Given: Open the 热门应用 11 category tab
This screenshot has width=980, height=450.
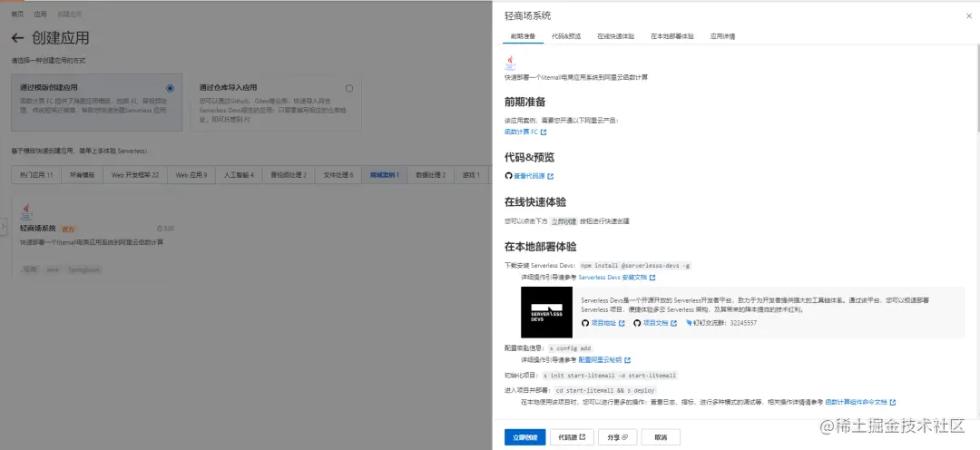Looking at the screenshot, I should pyautogui.click(x=36, y=175).
